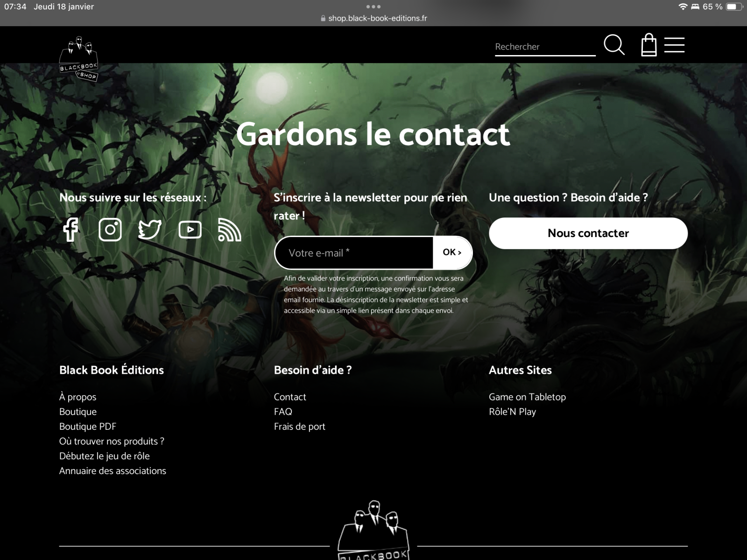Click the Black Book Shop logo
Viewport: 747px width, 560px height.
pyautogui.click(x=78, y=59)
